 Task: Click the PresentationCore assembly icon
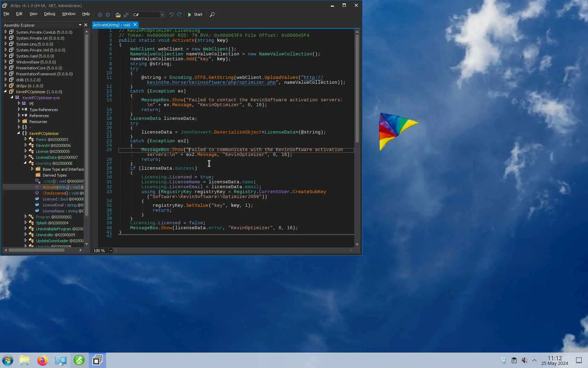pyautogui.click(x=11, y=68)
